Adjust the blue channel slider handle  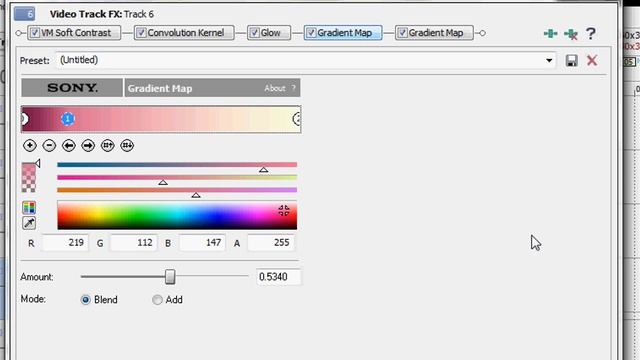tap(196, 195)
